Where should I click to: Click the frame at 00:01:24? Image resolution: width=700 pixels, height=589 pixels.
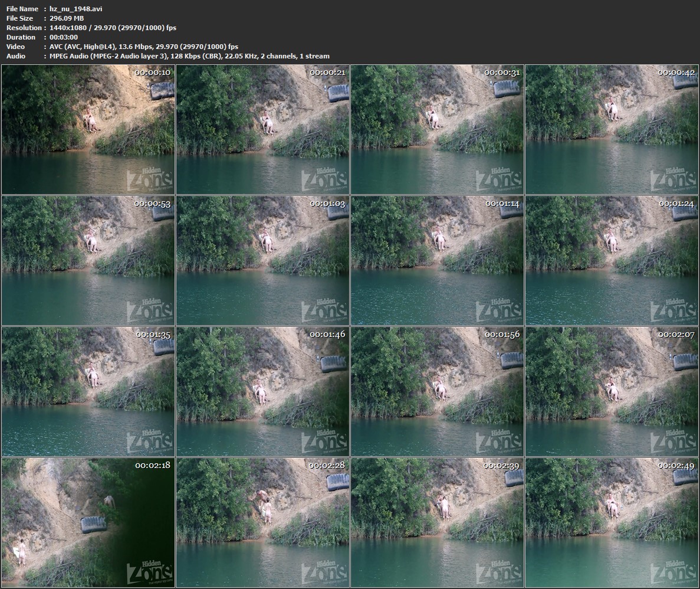click(x=612, y=260)
